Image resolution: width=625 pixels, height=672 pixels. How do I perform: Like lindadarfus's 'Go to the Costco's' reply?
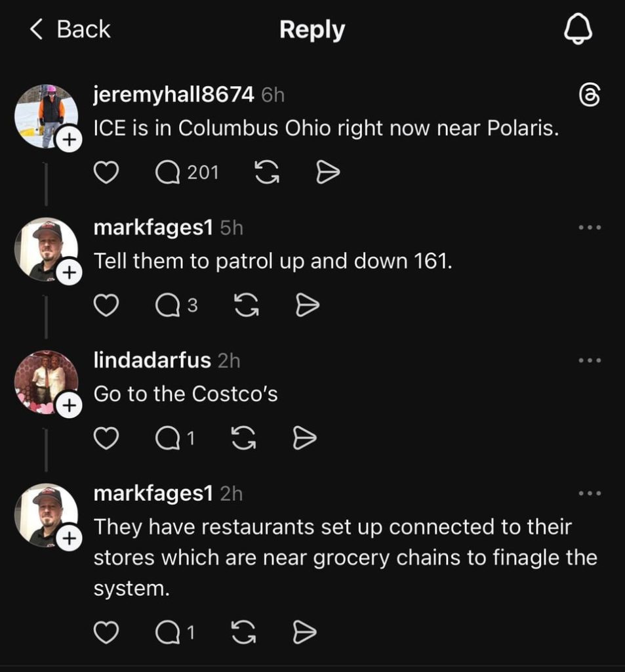pyautogui.click(x=107, y=438)
